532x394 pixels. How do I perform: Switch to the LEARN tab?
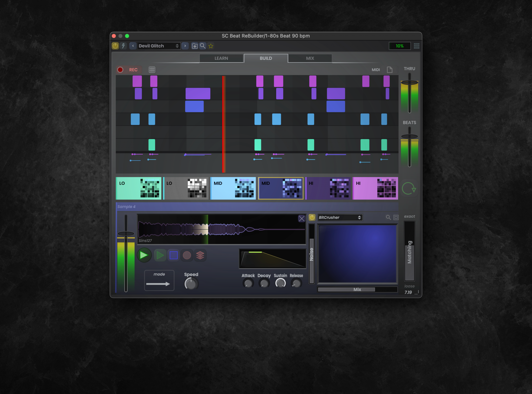pyautogui.click(x=221, y=58)
